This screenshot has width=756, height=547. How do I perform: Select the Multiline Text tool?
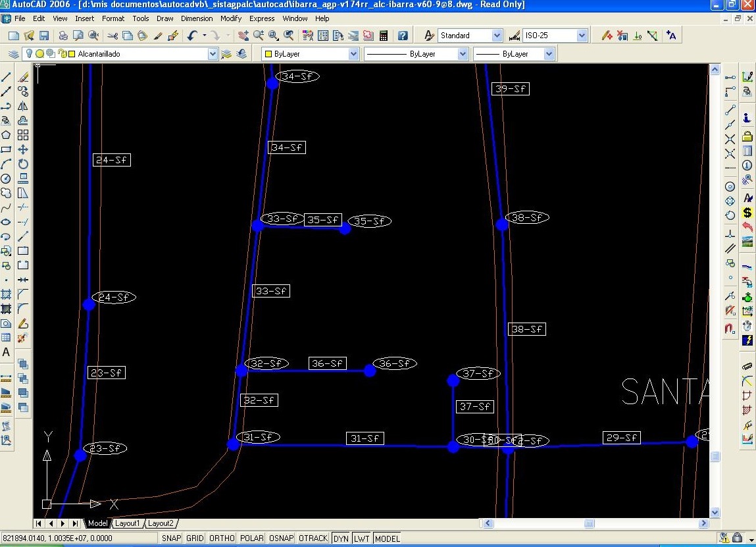(6, 352)
